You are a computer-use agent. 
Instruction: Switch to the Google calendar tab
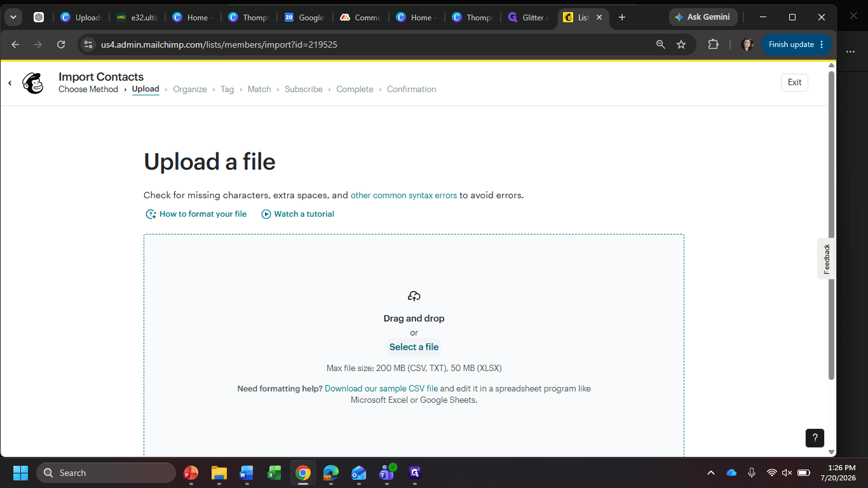[304, 18]
